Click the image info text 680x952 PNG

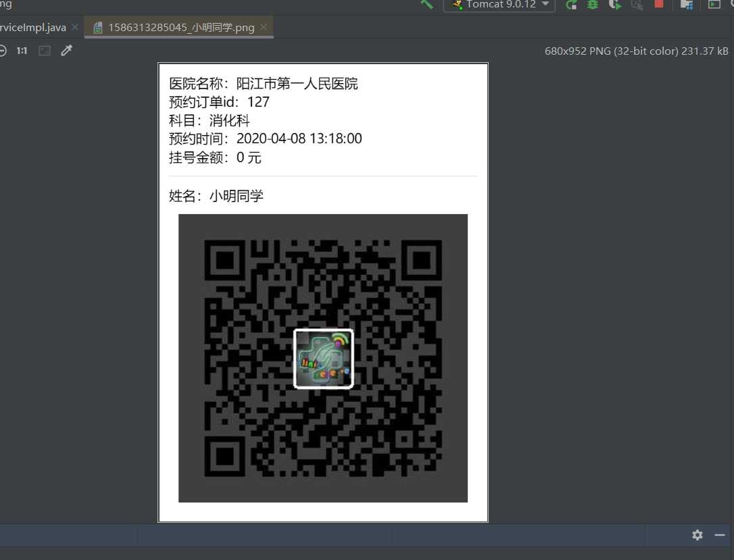[x=636, y=51]
